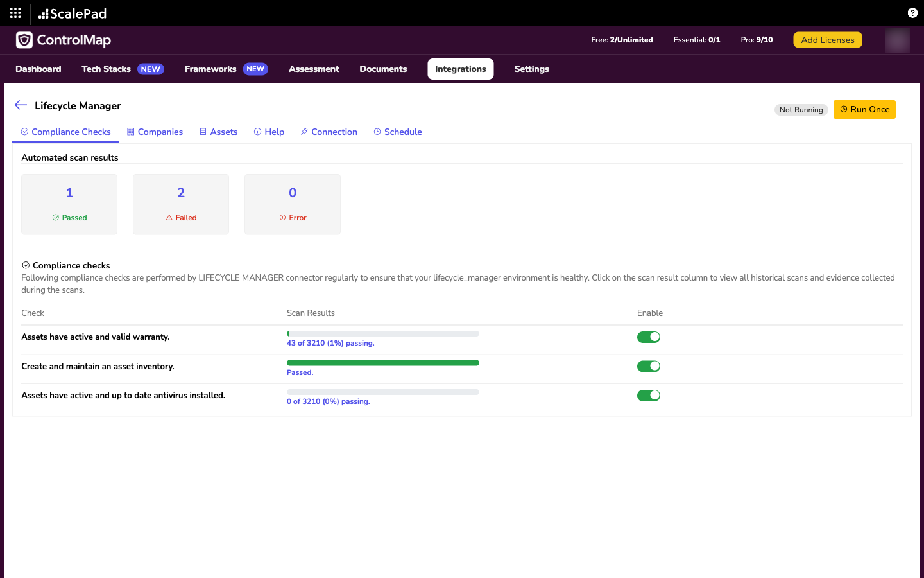Open the help question mark icon

coord(912,13)
